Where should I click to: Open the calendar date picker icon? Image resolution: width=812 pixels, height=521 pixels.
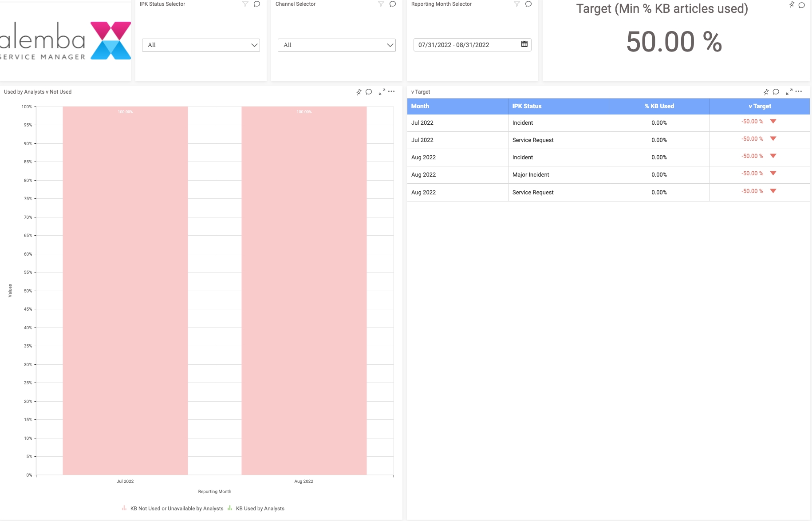pyautogui.click(x=524, y=44)
